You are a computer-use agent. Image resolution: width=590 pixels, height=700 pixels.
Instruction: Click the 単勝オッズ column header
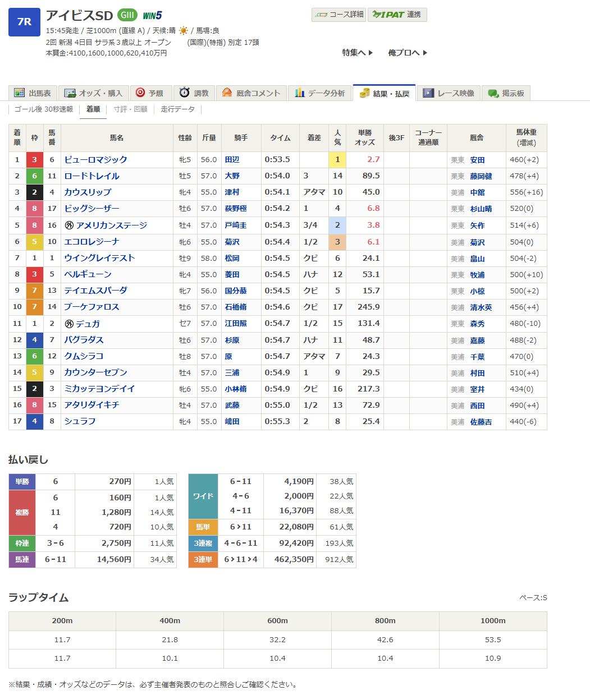tap(365, 138)
